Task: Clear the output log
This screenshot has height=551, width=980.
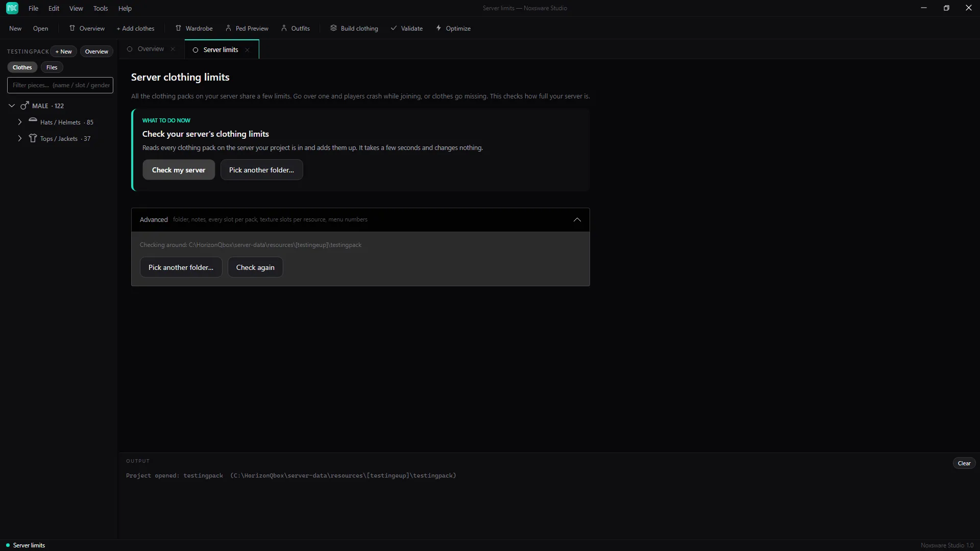Action: (964, 463)
